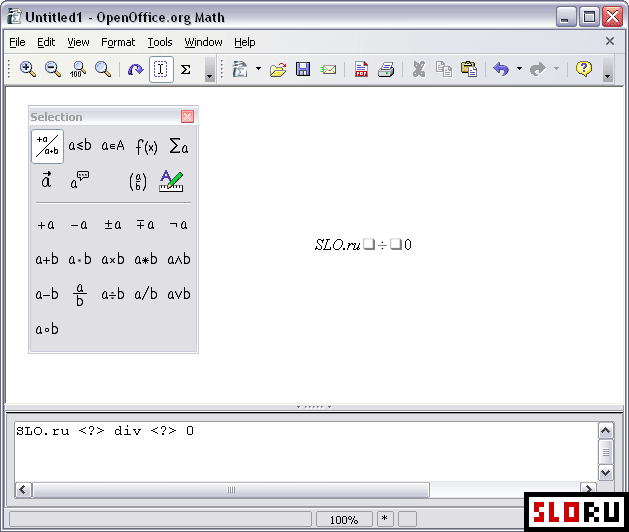Open the Catalog sigma icon
This screenshot has height=532, width=629.
click(185, 69)
